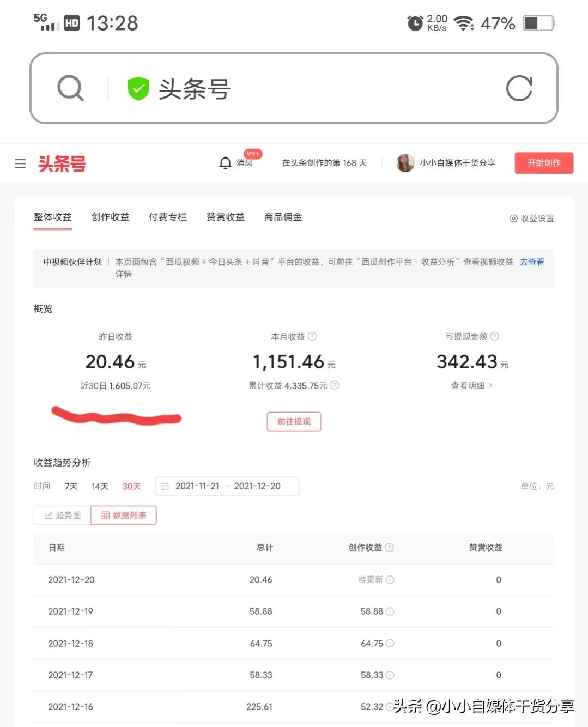Open the 头条号 logo home
The width and height of the screenshot is (588, 727).
coord(62,163)
